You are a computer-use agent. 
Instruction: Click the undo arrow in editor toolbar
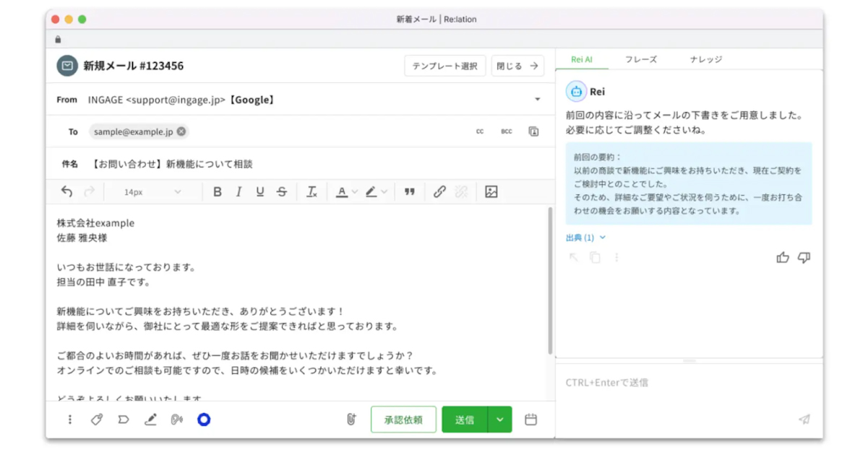[x=66, y=192]
